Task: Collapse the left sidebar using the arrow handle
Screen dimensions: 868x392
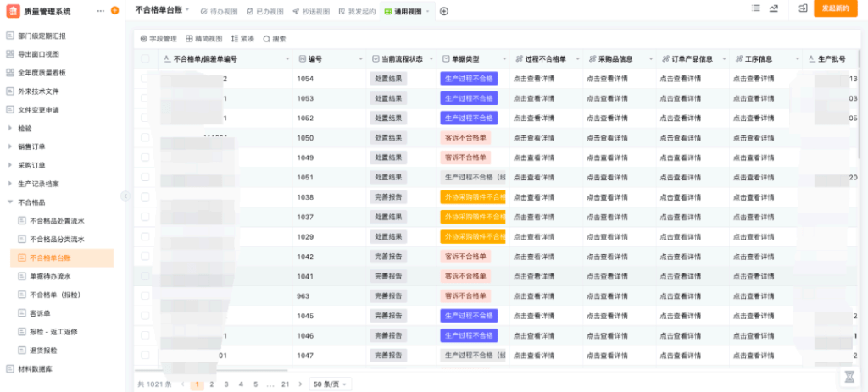Action: 125,196
